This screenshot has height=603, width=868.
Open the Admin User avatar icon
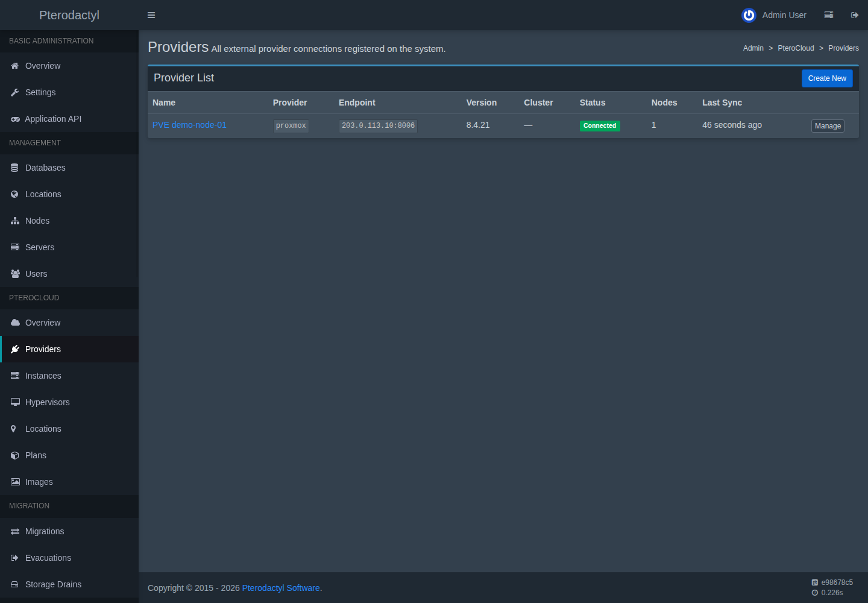pyautogui.click(x=749, y=15)
